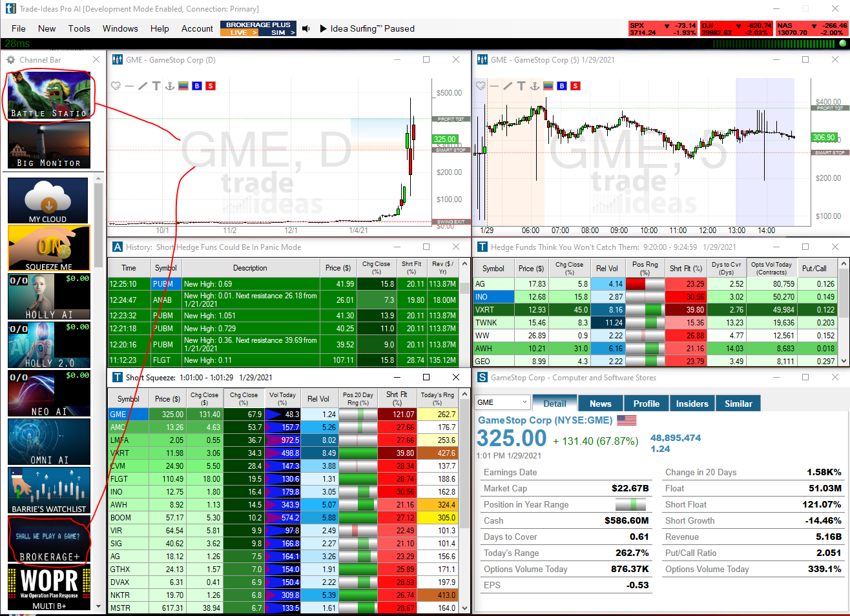Open the WOPR Multi B+ channel
Viewport: 850px width, 616px height.
pos(49,587)
